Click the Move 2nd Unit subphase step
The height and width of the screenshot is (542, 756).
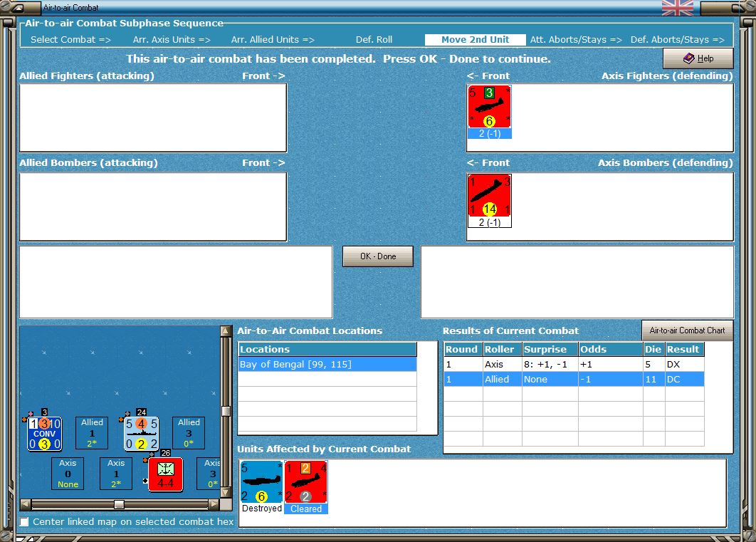coord(475,40)
